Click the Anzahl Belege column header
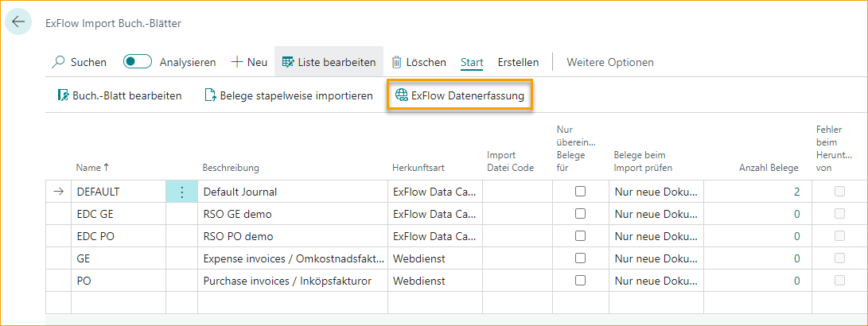 [769, 168]
